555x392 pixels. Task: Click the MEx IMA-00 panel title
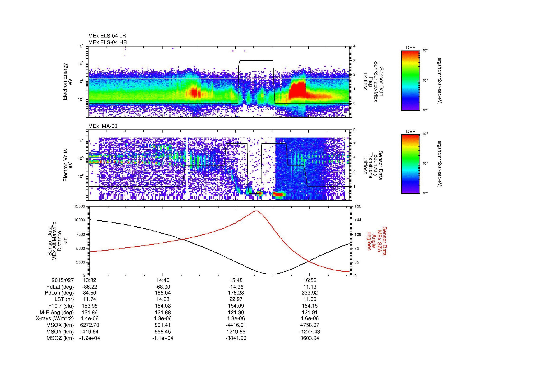click(103, 126)
